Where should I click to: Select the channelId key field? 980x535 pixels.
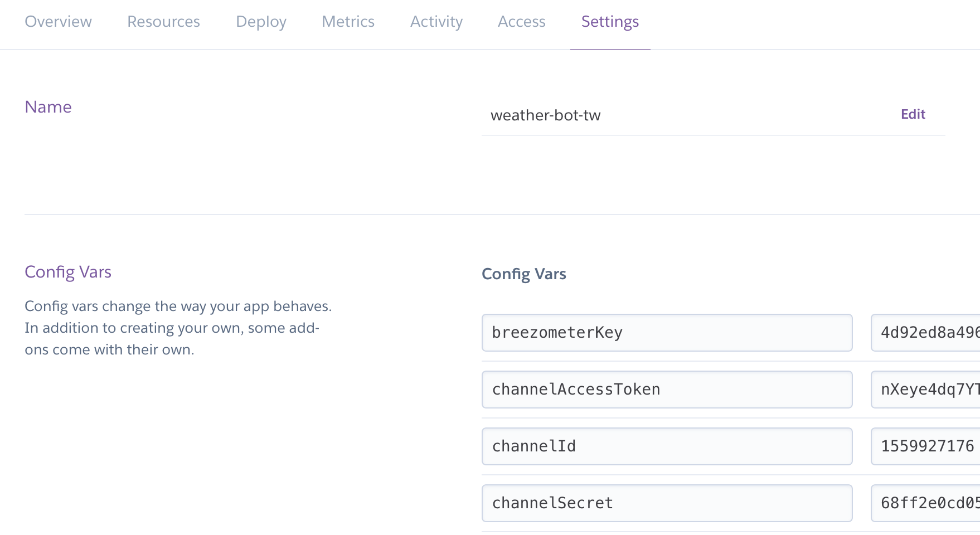coord(667,446)
